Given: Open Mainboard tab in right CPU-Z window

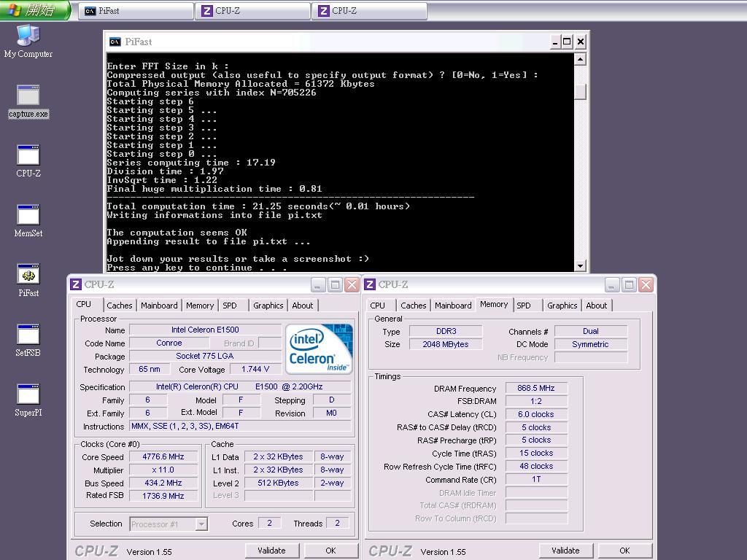Looking at the screenshot, I should click(453, 306).
